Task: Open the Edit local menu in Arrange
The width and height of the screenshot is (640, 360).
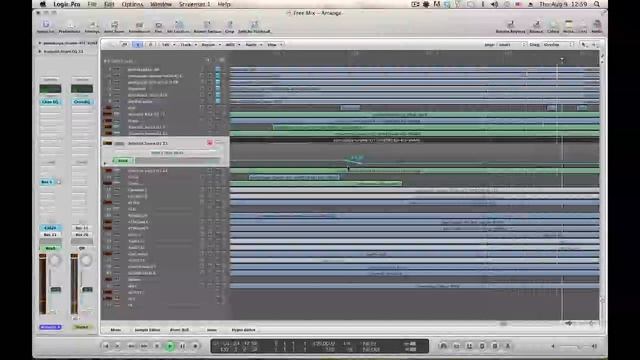Action: 167,44
